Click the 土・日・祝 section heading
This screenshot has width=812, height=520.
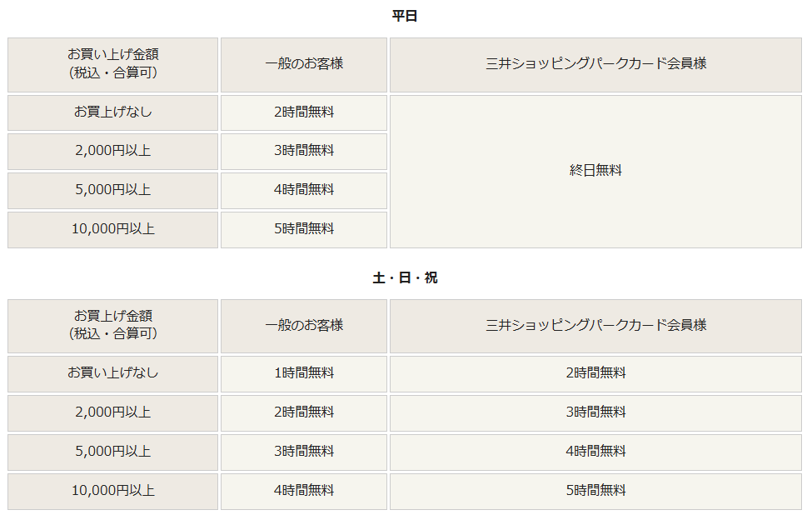coord(405,278)
